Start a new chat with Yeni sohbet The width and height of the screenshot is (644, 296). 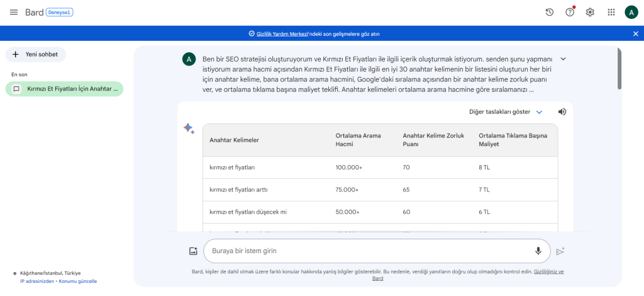tap(36, 54)
